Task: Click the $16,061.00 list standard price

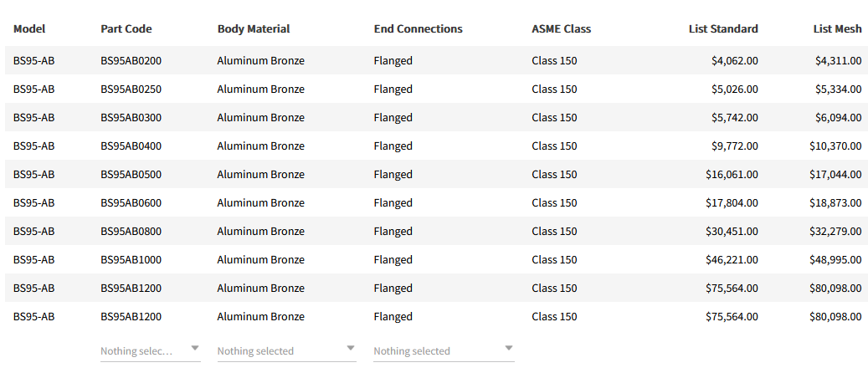Action: coord(732,174)
